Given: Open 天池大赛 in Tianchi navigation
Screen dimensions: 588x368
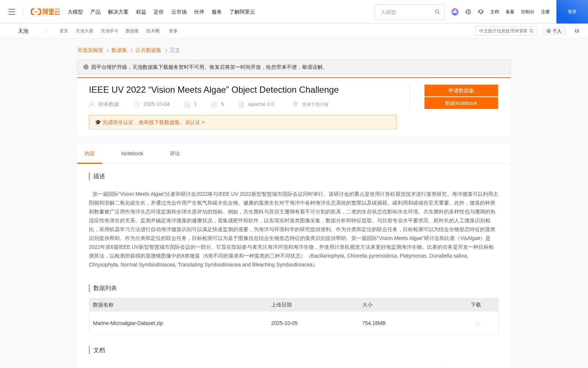Looking at the screenshot, I should click(85, 31).
